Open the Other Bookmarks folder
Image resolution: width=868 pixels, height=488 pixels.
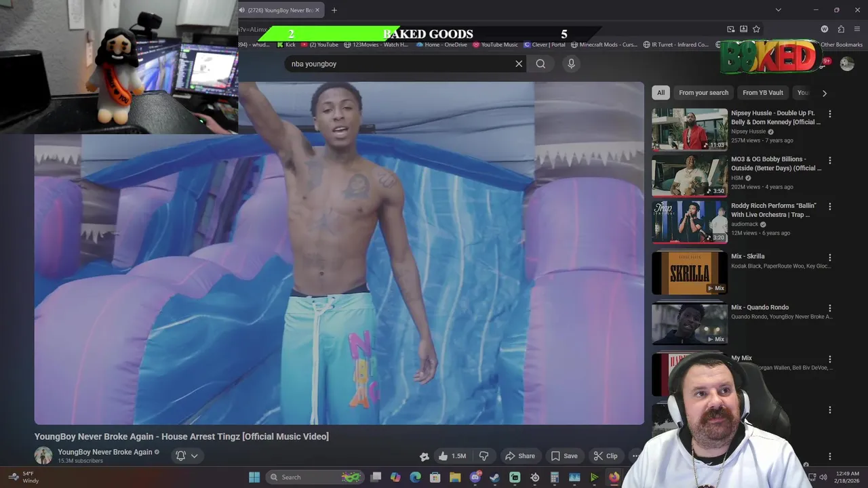pyautogui.click(x=841, y=45)
